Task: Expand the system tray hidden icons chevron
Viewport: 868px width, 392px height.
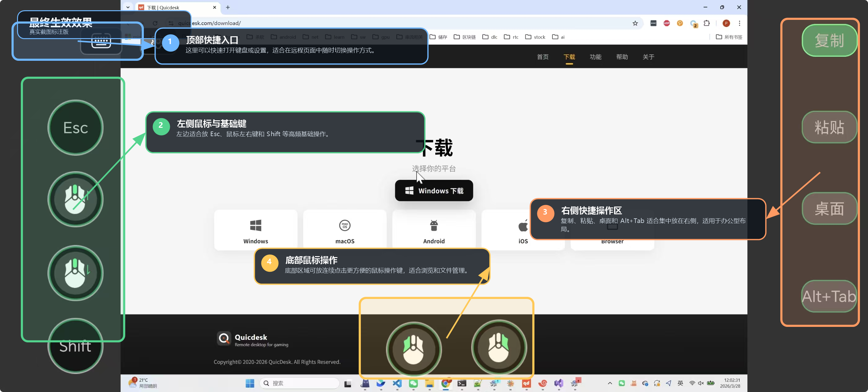Action: click(x=610, y=383)
